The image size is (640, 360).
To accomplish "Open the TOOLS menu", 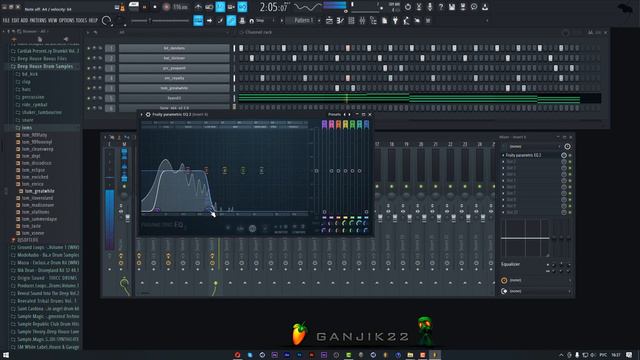I will [82, 20].
